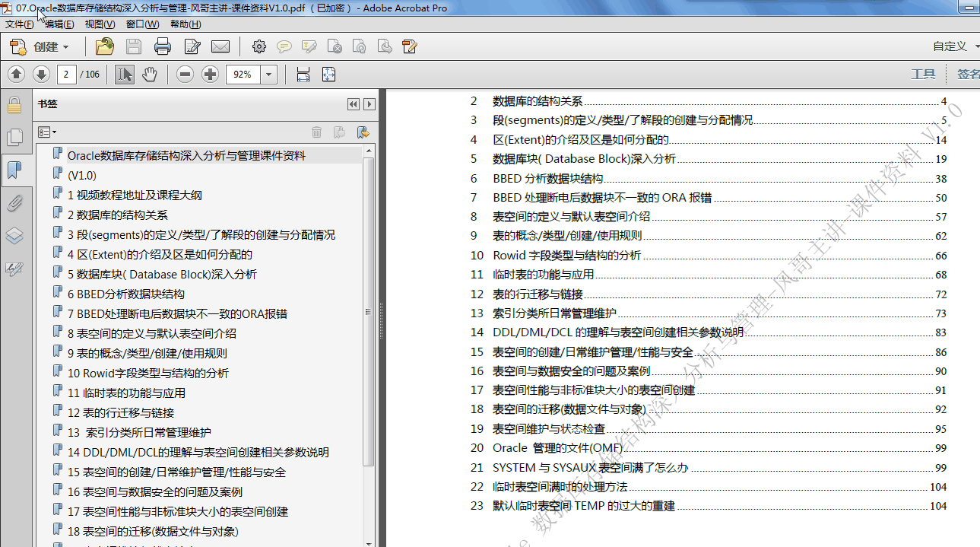The width and height of the screenshot is (980, 547).
Task: Click the new bookmark icon
Action: coord(340,132)
